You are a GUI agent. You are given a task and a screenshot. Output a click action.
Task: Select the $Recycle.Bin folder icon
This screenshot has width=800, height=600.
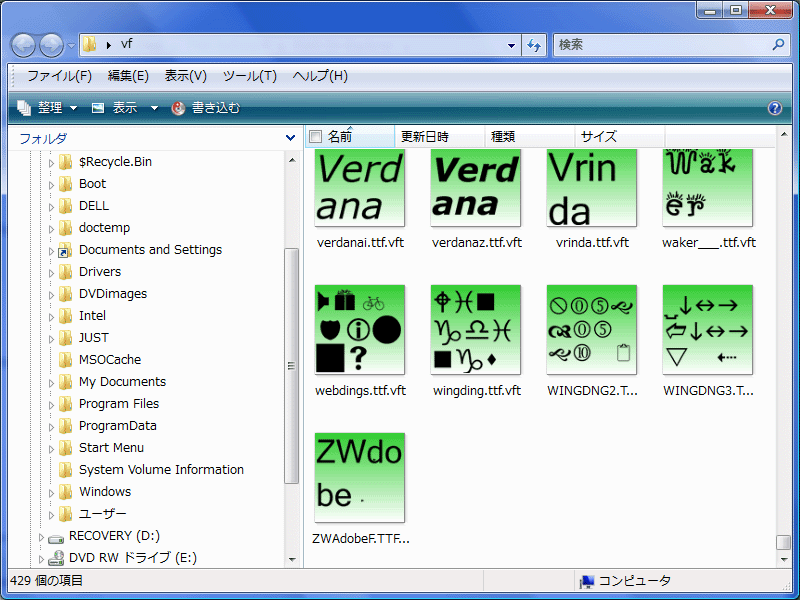point(65,162)
